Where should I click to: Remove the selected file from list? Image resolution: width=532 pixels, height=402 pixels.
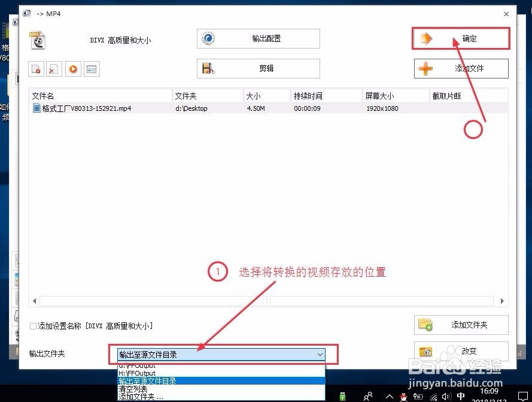point(36,68)
